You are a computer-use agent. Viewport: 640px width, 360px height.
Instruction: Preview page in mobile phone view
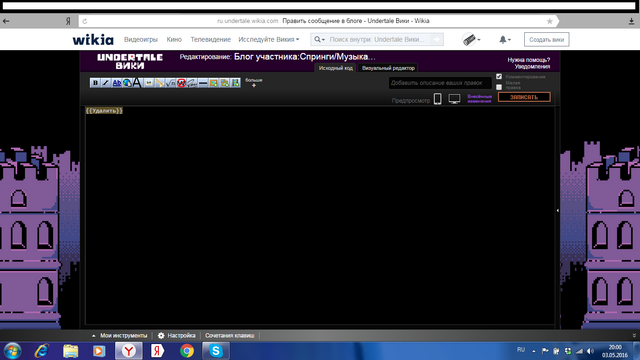point(438,99)
